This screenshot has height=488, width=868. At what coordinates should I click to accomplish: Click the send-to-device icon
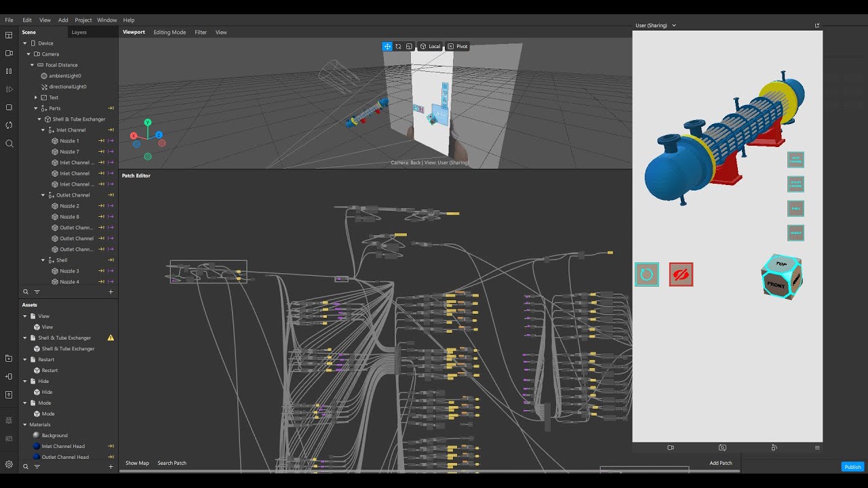pos(9,376)
